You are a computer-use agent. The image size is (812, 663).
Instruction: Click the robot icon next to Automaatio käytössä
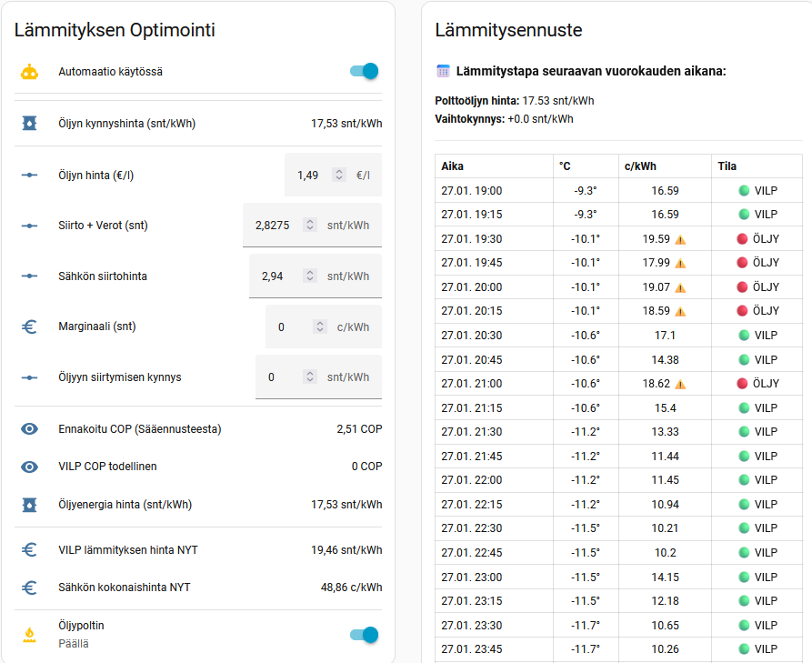pyautogui.click(x=29, y=72)
